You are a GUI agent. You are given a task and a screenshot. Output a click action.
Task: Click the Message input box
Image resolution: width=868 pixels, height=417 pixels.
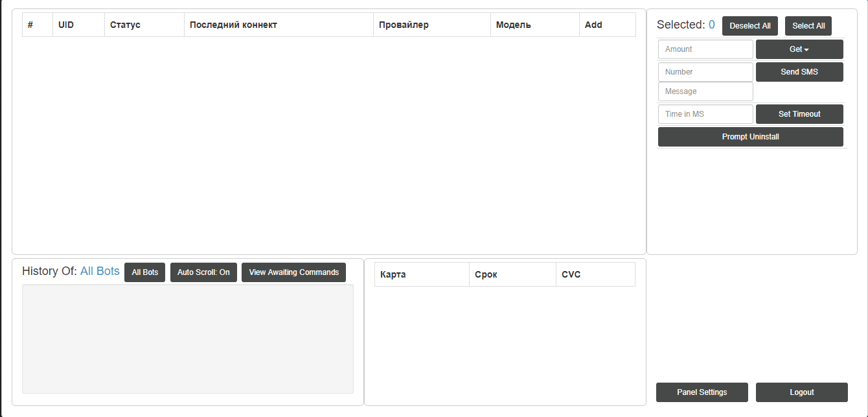tap(705, 91)
